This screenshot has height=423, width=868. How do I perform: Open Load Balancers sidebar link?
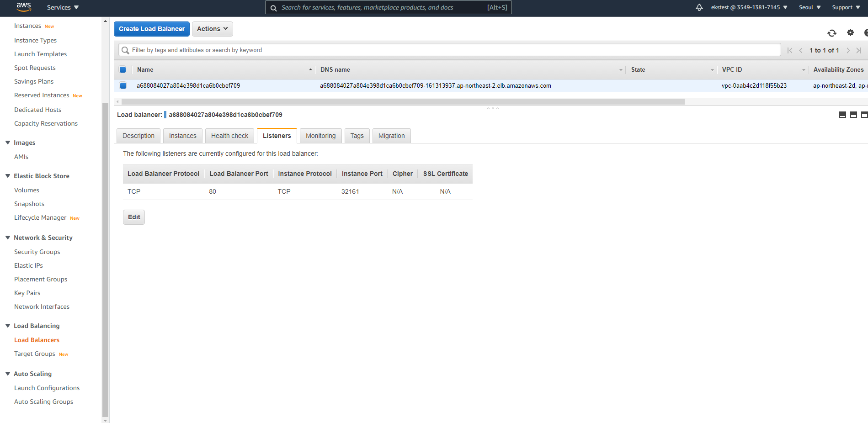pyautogui.click(x=37, y=340)
